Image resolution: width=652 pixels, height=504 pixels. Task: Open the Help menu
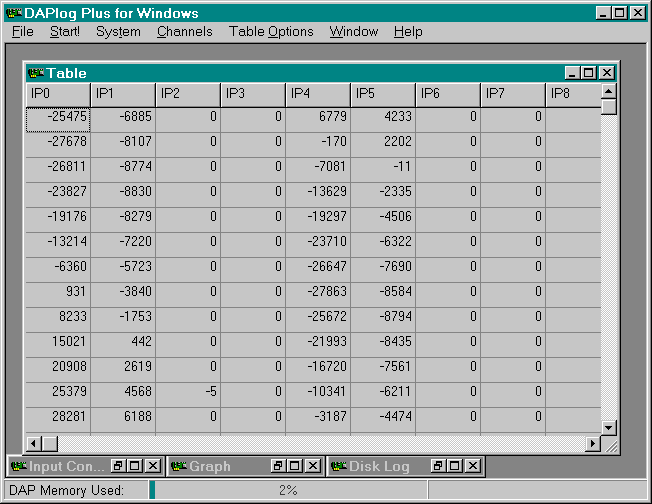(x=408, y=32)
